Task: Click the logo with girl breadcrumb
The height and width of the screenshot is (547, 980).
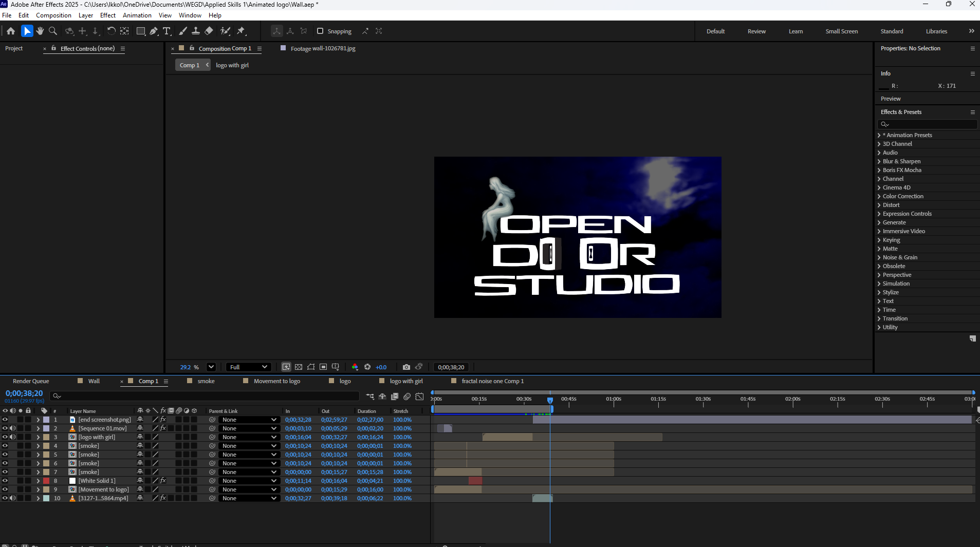Action: tap(232, 65)
